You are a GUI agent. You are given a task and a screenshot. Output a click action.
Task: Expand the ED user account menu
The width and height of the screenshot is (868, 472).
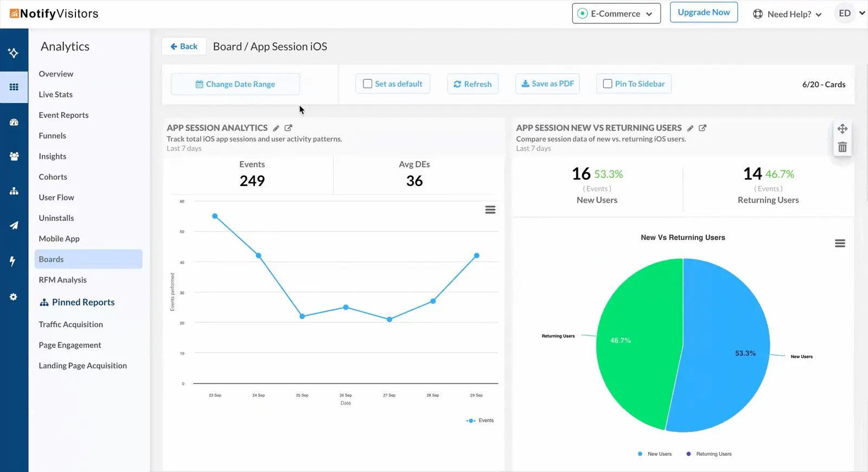click(x=851, y=14)
